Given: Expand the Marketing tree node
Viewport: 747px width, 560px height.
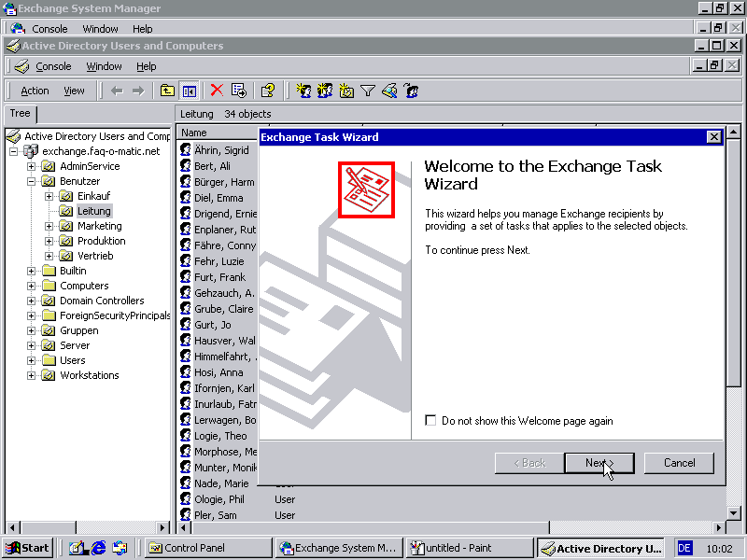Looking at the screenshot, I should [x=49, y=226].
